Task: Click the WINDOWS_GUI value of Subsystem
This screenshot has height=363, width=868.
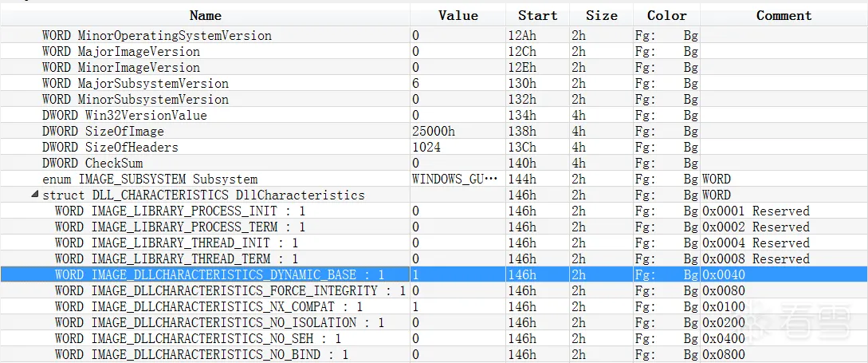Action: (x=454, y=179)
